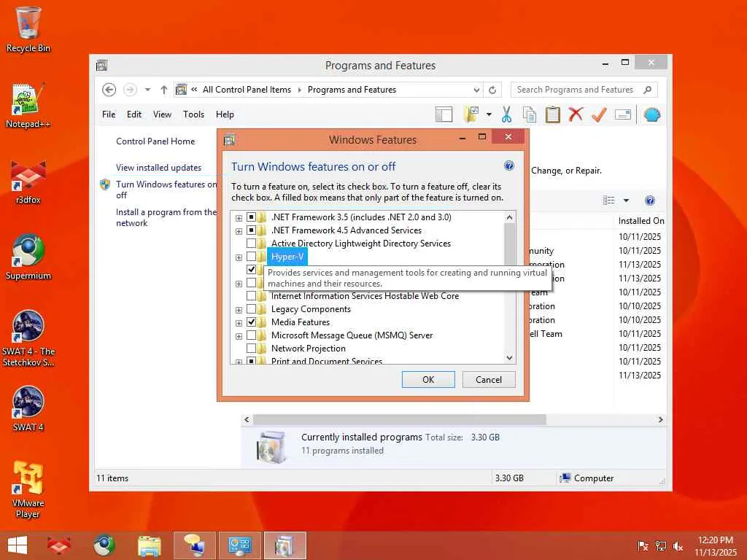Click the Copy pages toolbar icon
Viewport: 747px width, 560px height.
(x=530, y=114)
